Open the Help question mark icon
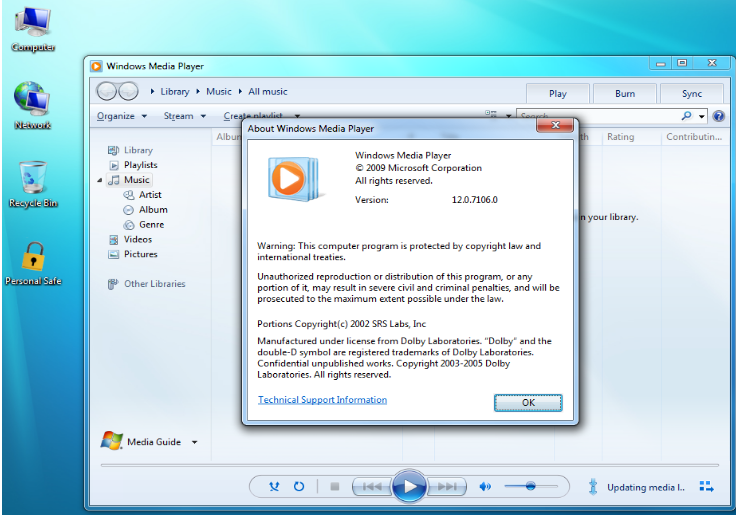 coord(718,116)
